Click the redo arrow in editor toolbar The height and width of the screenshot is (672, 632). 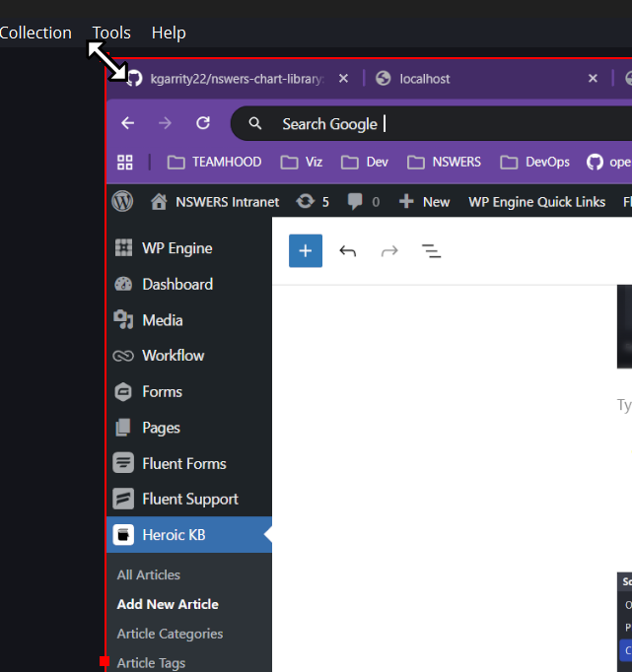tap(389, 251)
